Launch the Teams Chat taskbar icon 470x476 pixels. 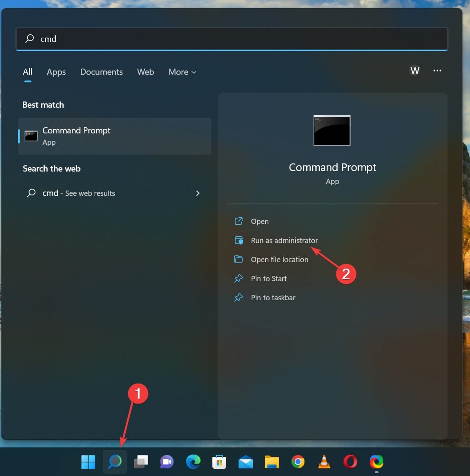167,462
